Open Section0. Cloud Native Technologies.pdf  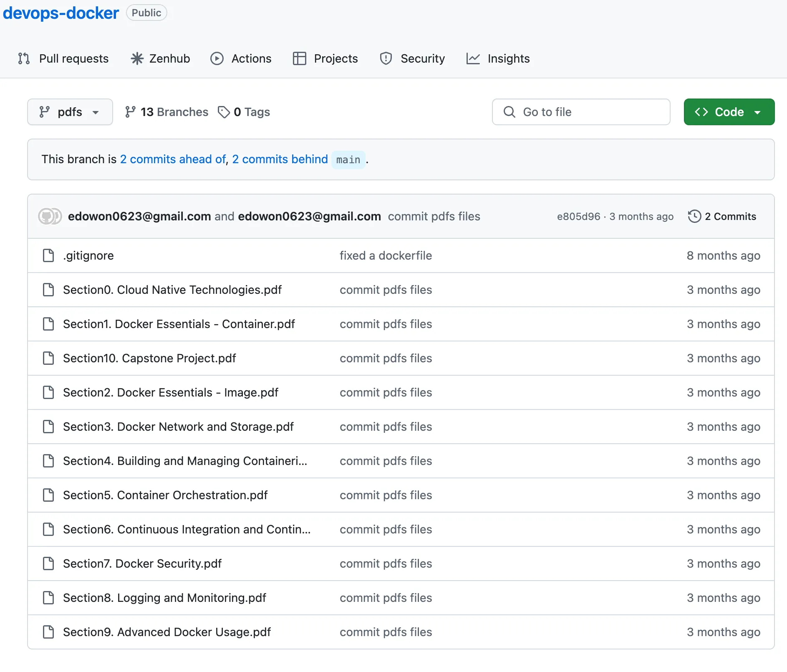[x=172, y=290]
